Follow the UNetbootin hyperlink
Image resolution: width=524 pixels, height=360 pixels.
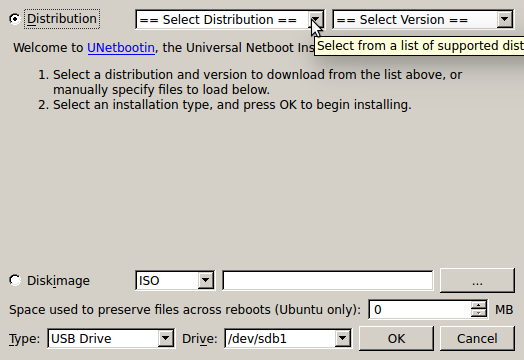pos(121,48)
